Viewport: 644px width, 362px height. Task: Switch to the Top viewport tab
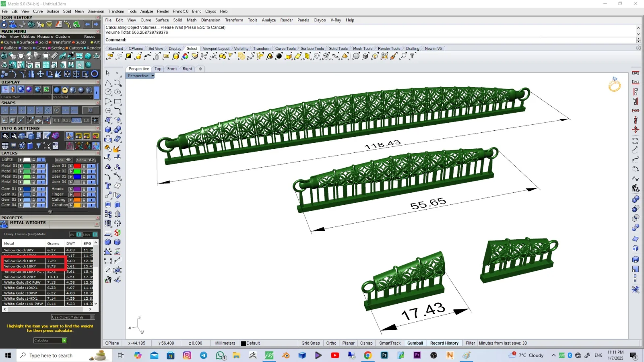click(158, 69)
